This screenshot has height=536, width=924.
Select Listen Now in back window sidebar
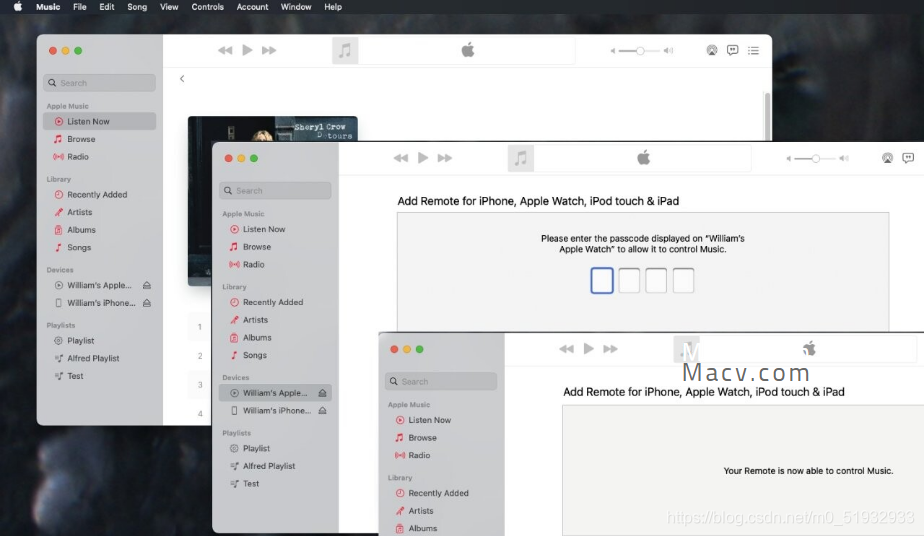(99, 121)
